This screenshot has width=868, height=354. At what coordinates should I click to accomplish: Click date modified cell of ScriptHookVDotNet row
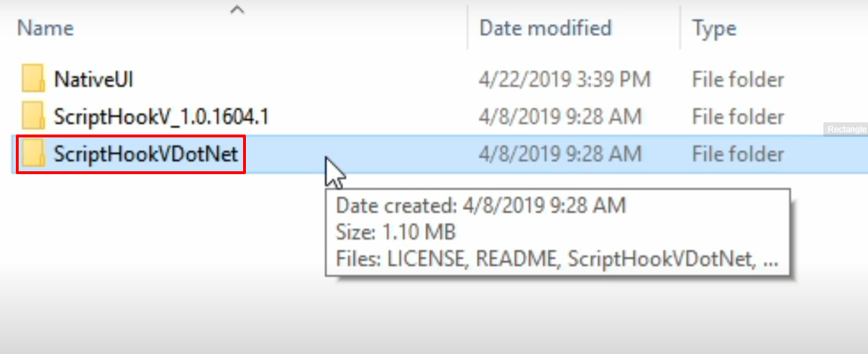point(560,154)
